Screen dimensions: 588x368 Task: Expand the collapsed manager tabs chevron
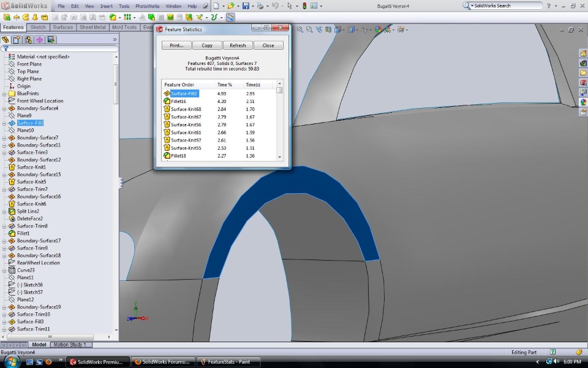(x=115, y=39)
